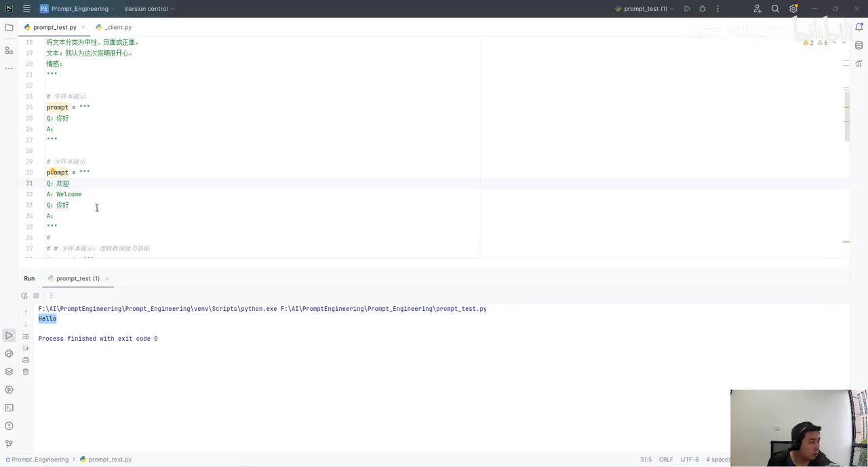Screen dimensions: 868x467
Task: Show more tool windows in left sidebar
Action: pyautogui.click(x=9, y=68)
